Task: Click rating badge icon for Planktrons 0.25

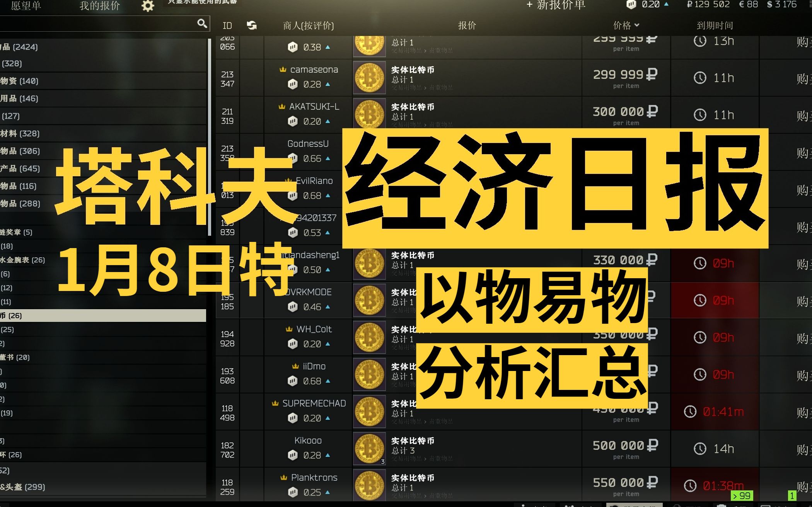Action: 293,492
